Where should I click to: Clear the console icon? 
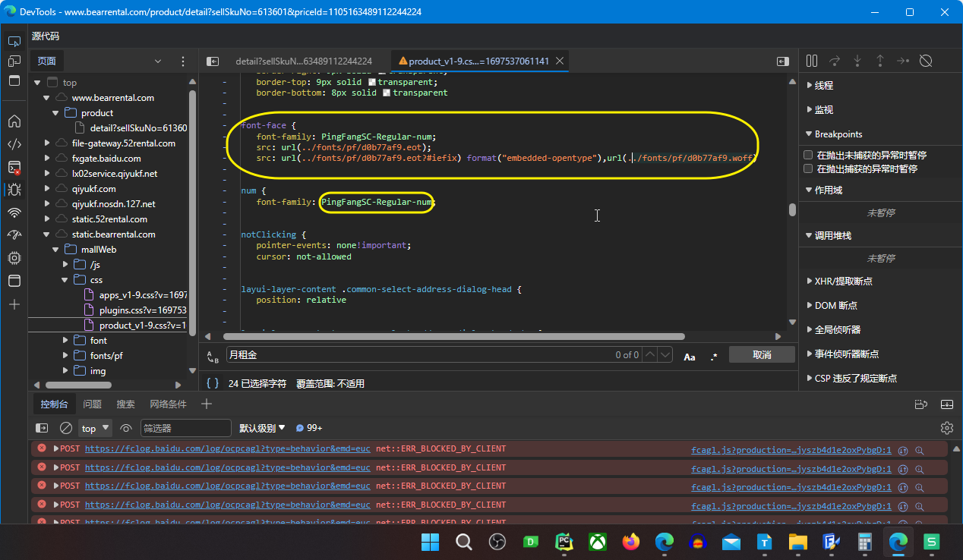tap(66, 428)
